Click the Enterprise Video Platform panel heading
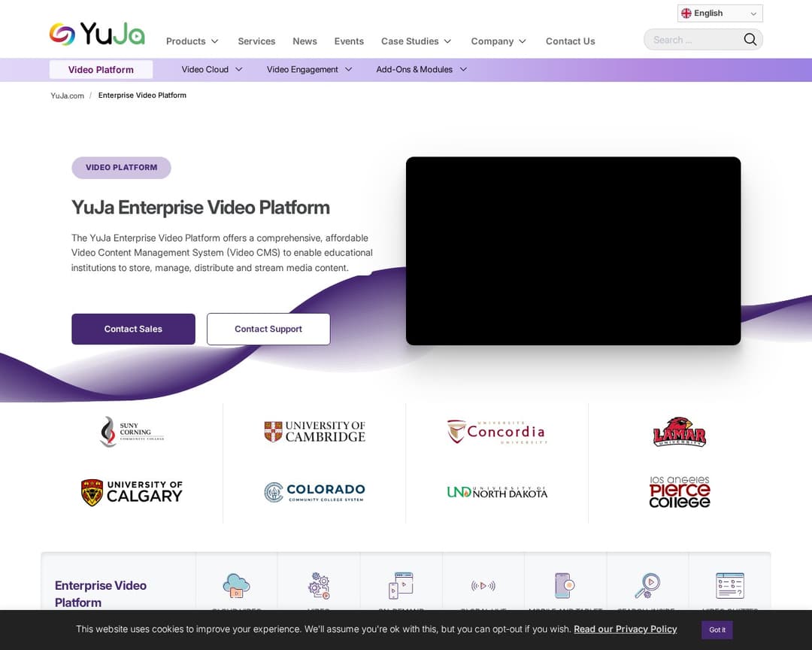The image size is (812, 650). click(x=101, y=594)
